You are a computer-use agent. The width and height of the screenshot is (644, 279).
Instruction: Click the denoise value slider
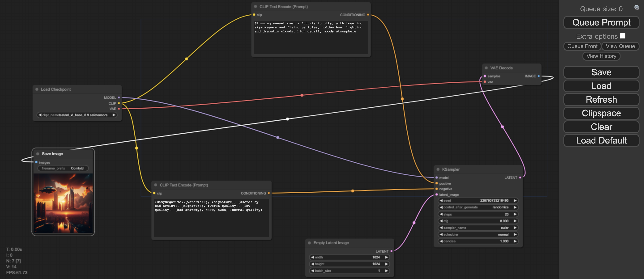coord(478,241)
